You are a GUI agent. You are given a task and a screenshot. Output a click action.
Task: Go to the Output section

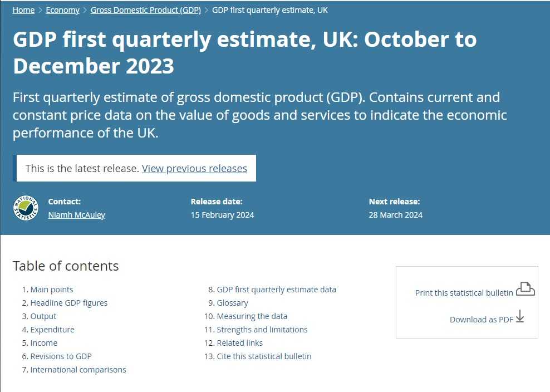pos(43,316)
